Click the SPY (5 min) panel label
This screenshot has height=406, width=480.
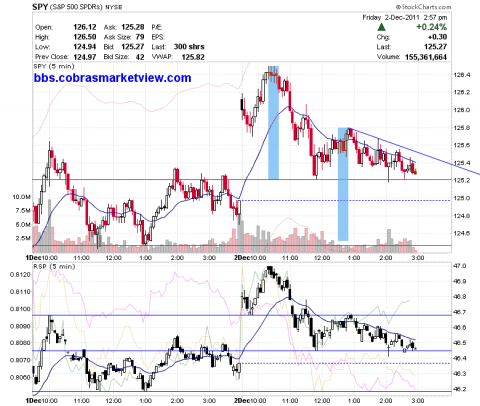click(54, 66)
